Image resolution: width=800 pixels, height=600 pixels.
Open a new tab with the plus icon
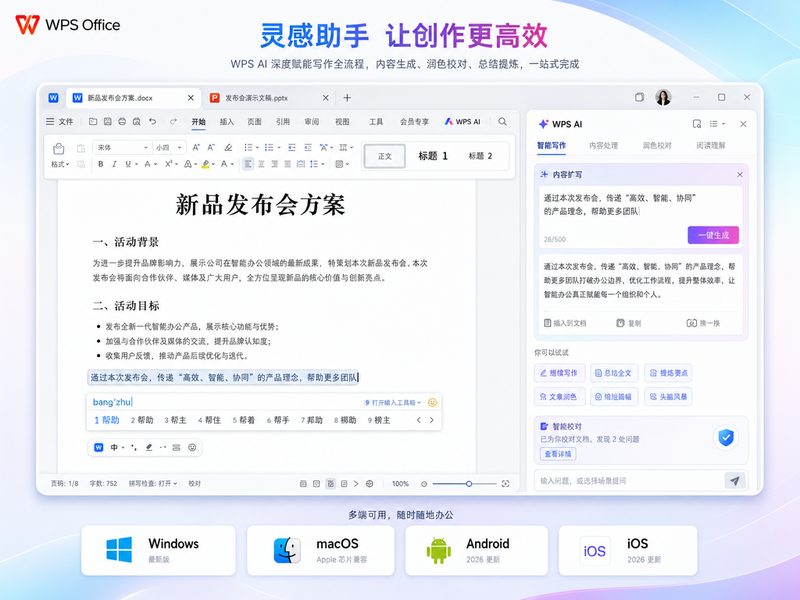(347, 97)
